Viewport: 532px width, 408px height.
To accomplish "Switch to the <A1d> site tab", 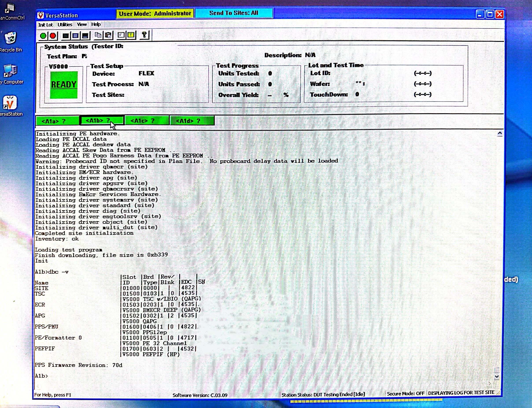I will click(192, 121).
